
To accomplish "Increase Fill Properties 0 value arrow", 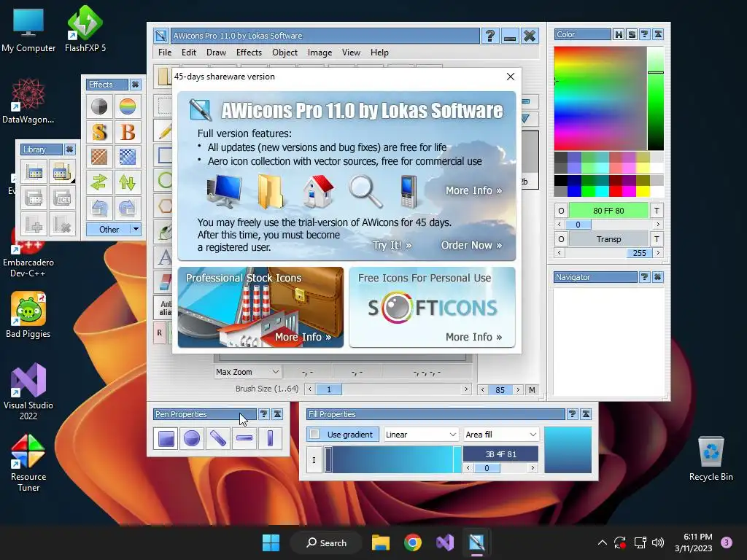I will (x=533, y=468).
